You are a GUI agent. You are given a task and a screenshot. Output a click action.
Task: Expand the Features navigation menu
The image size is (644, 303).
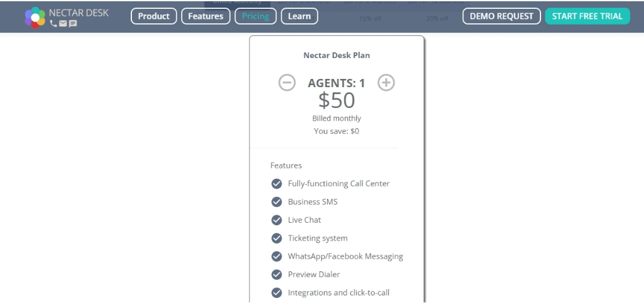click(x=206, y=16)
